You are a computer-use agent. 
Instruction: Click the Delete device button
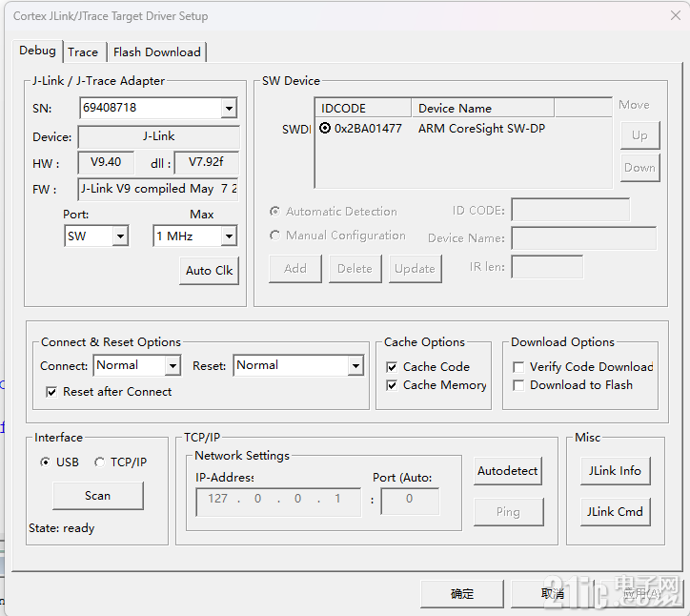click(x=355, y=269)
